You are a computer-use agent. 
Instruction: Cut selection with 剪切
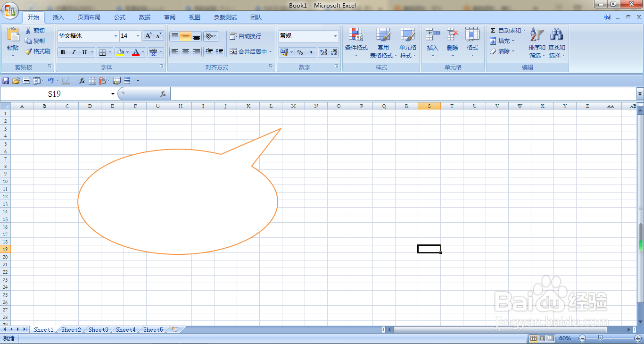pos(35,30)
